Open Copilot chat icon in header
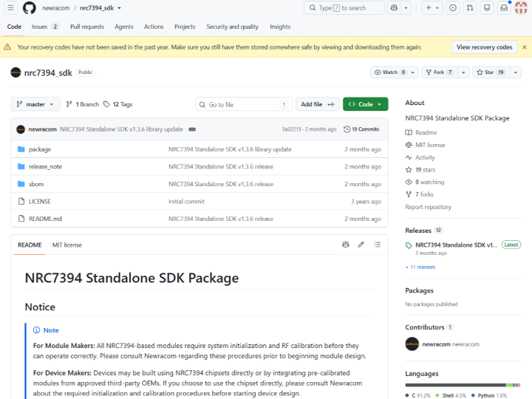 click(394, 7)
